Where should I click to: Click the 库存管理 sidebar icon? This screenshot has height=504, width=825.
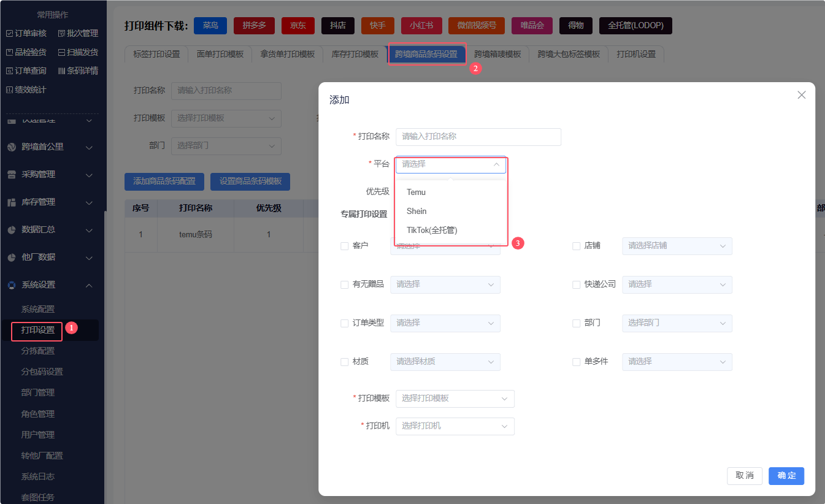[x=11, y=202]
